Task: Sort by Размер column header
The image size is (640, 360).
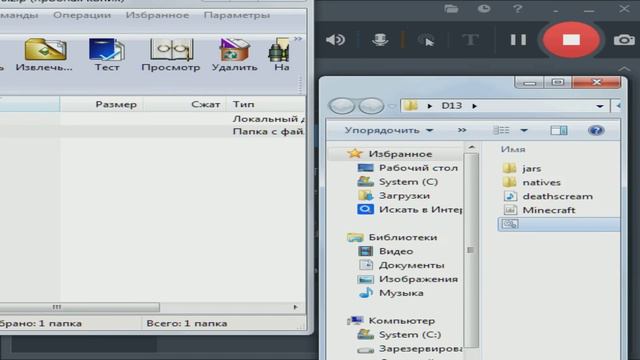Action: pos(101,104)
